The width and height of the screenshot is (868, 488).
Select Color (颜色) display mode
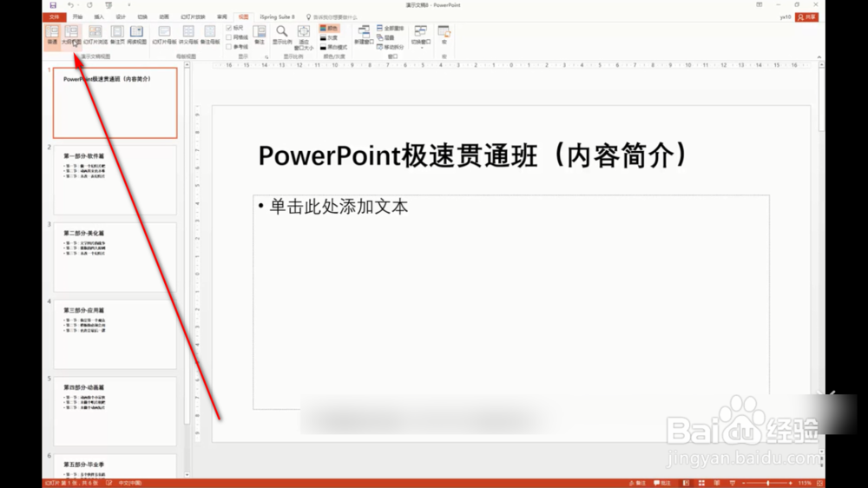329,29
